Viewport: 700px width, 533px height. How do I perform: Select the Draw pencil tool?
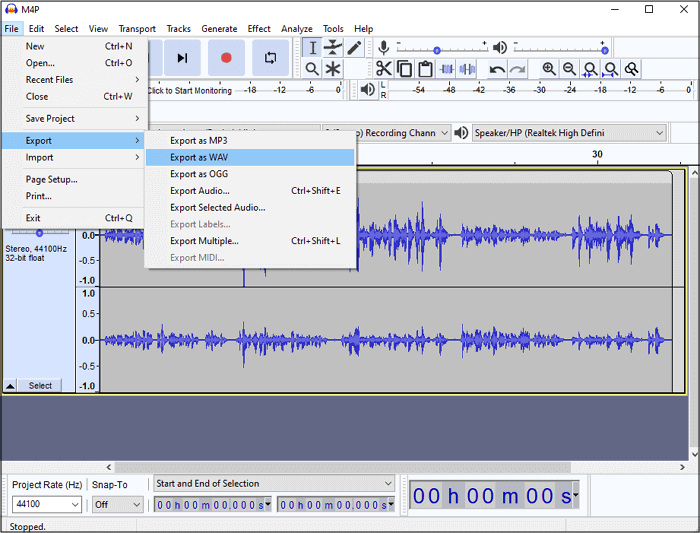point(354,48)
